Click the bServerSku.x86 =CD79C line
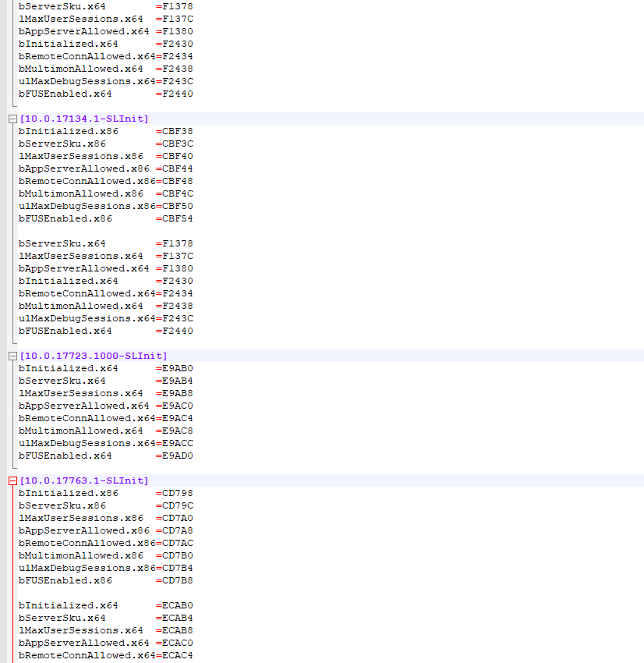This screenshot has height=663, width=644. click(x=105, y=505)
